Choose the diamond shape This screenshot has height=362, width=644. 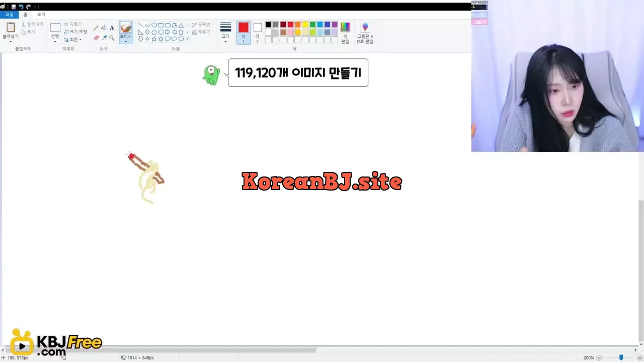[147, 32]
